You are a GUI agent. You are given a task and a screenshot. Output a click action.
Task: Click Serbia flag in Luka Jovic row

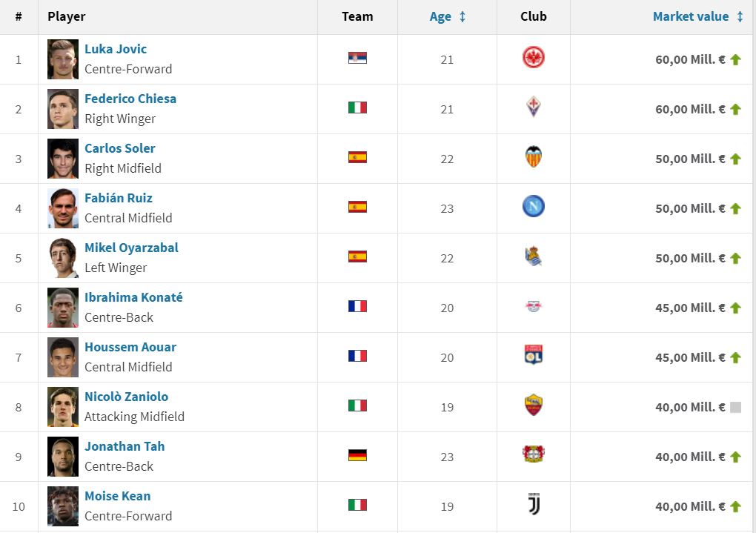click(357, 59)
